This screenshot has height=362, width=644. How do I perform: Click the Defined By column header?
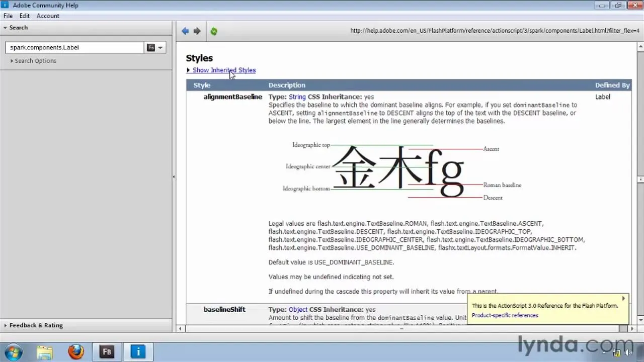coord(612,85)
